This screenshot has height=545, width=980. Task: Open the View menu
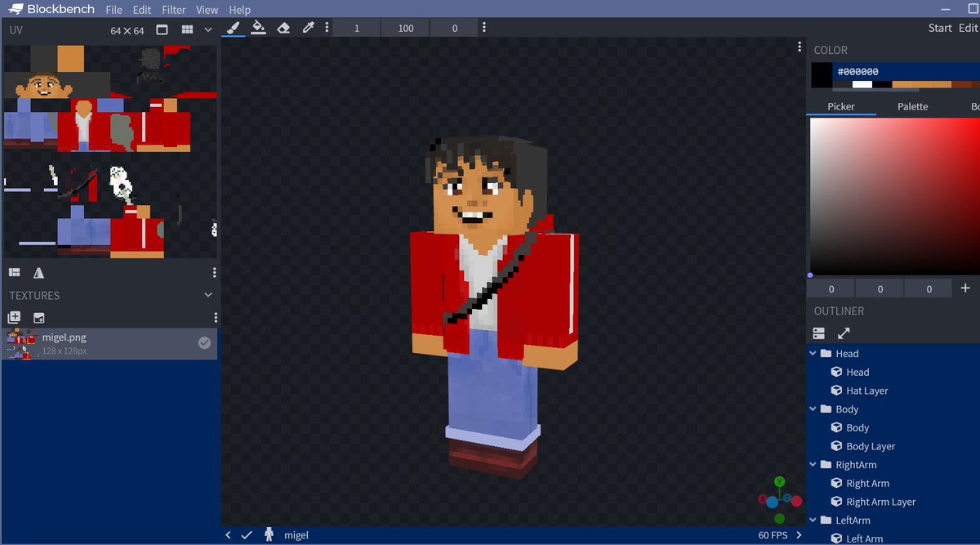pyautogui.click(x=207, y=10)
